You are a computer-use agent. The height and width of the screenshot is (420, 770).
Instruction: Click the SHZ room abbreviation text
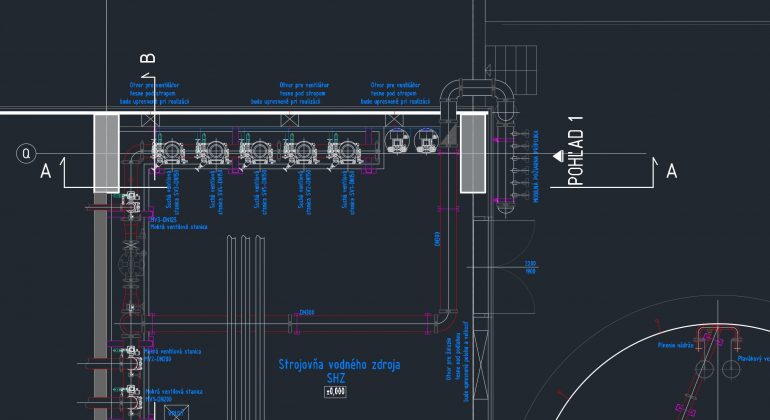click(x=335, y=378)
